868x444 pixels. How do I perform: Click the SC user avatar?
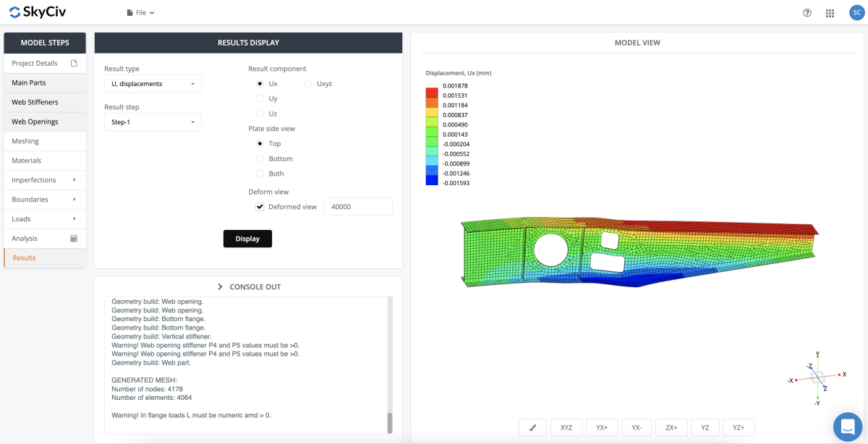854,13
